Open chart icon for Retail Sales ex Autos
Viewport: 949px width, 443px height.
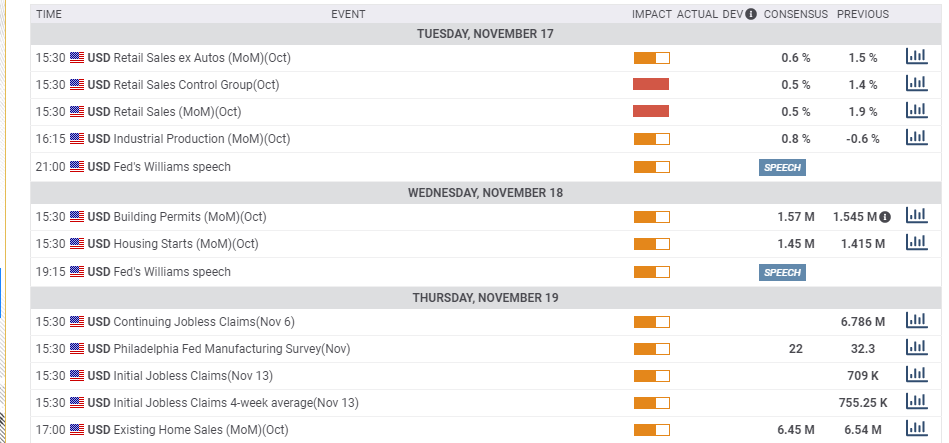[x=916, y=57]
